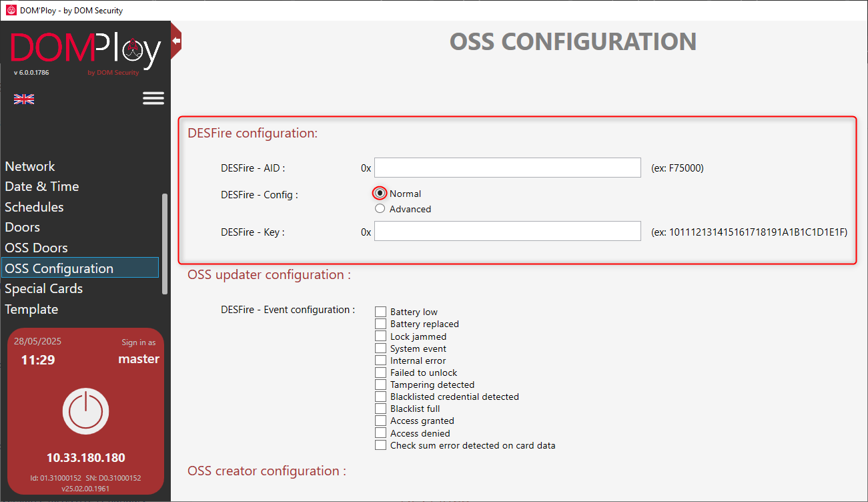Click the 28/05/2025 date text
Screen dimensions: 868x502
click(x=37, y=341)
